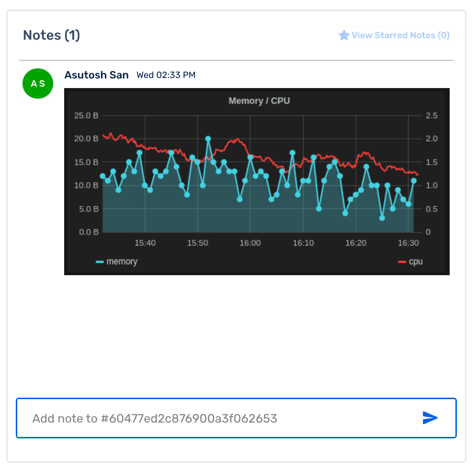Click the memory legend entry in chart
The width and height of the screenshot is (476, 469).
[117, 261]
